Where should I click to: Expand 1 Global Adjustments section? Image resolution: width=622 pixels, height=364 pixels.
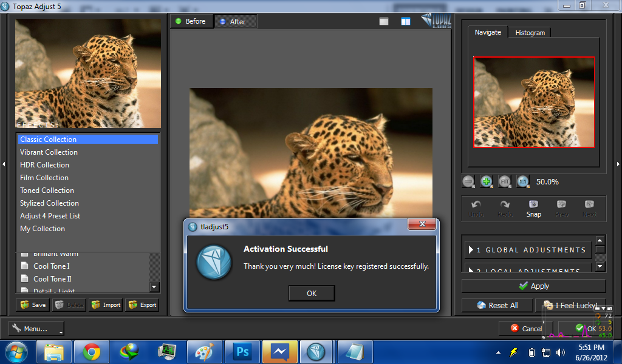point(528,250)
